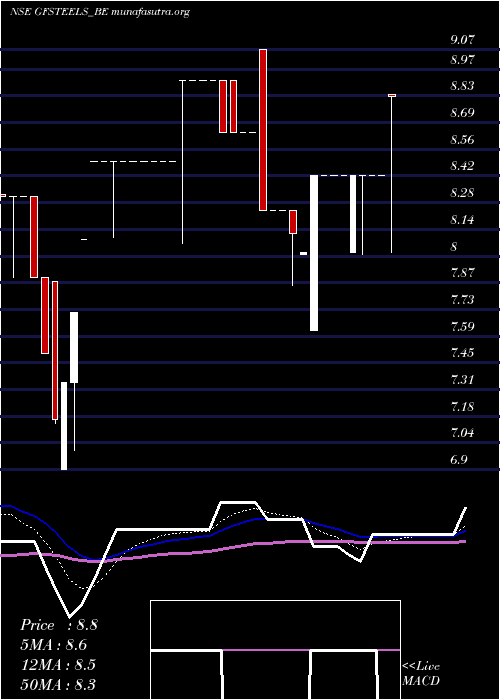Click the 8.97 price axis label
The height and width of the screenshot is (700, 500).
[462, 59]
